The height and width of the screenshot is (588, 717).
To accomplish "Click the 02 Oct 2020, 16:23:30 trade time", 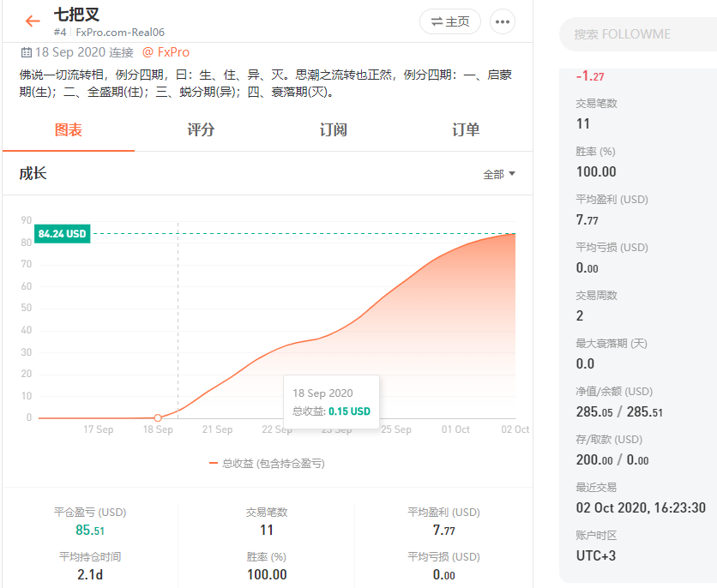I will pyautogui.click(x=641, y=507).
